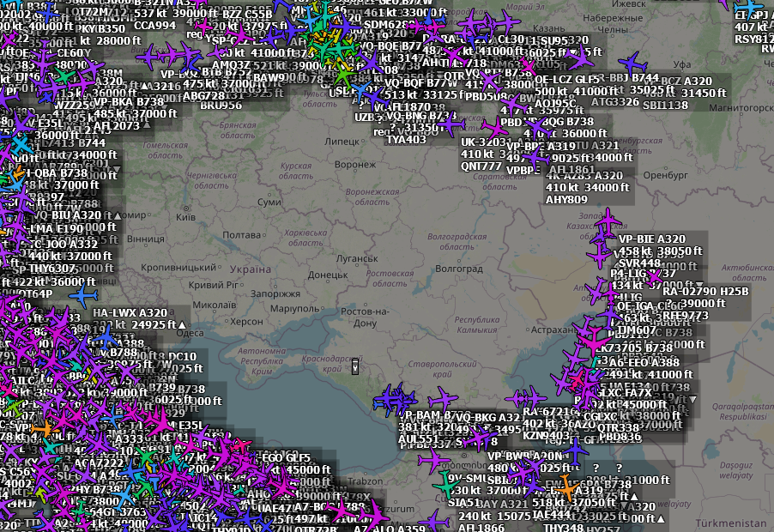Select the SBI1138 callsign label
This screenshot has width=774, height=532.
665,105
